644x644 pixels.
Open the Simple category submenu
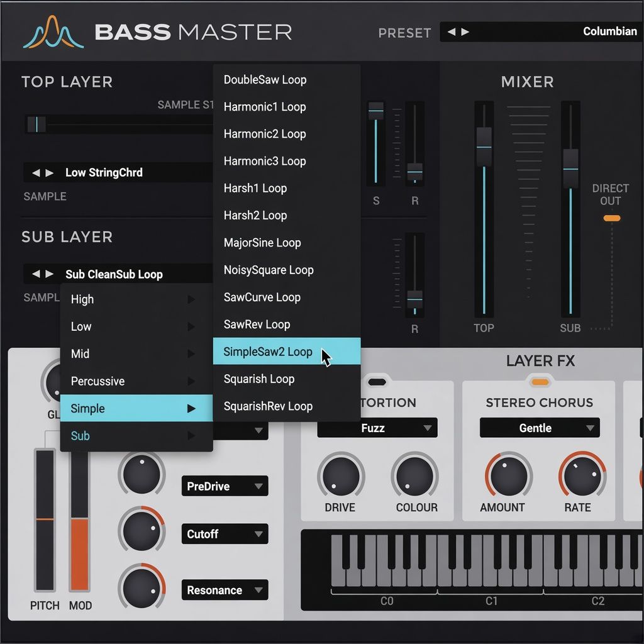tap(136, 408)
